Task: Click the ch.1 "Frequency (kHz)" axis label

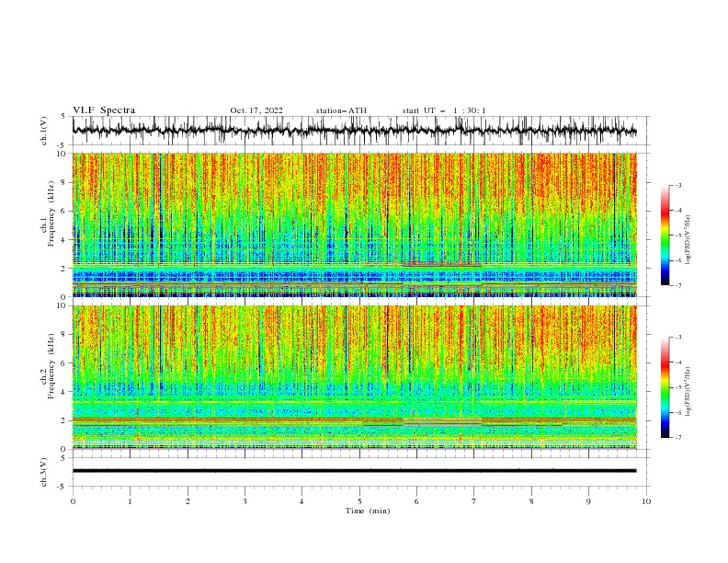Action: [x=51, y=213]
